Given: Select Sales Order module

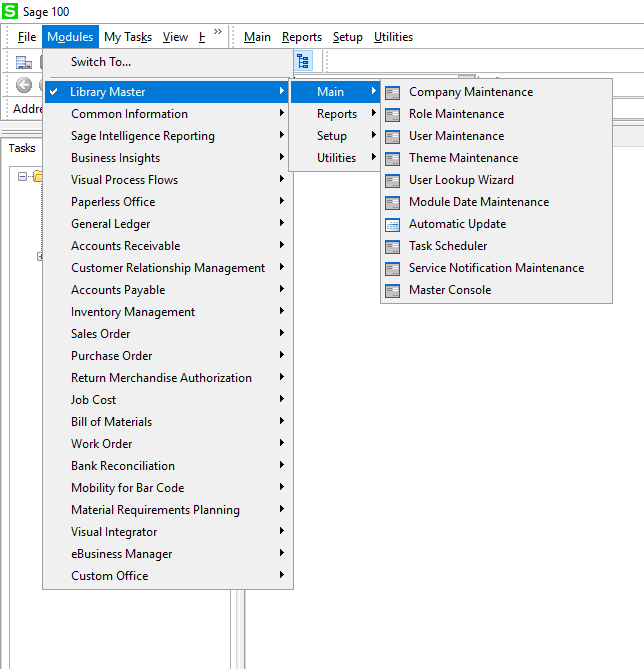Looking at the screenshot, I should (x=167, y=334).
